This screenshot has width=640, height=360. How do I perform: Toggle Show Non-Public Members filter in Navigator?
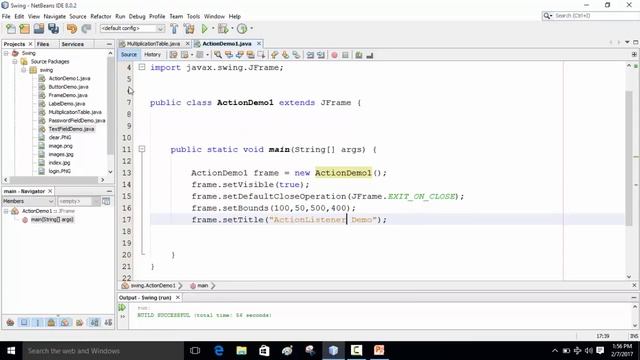pyautogui.click(x=51, y=322)
